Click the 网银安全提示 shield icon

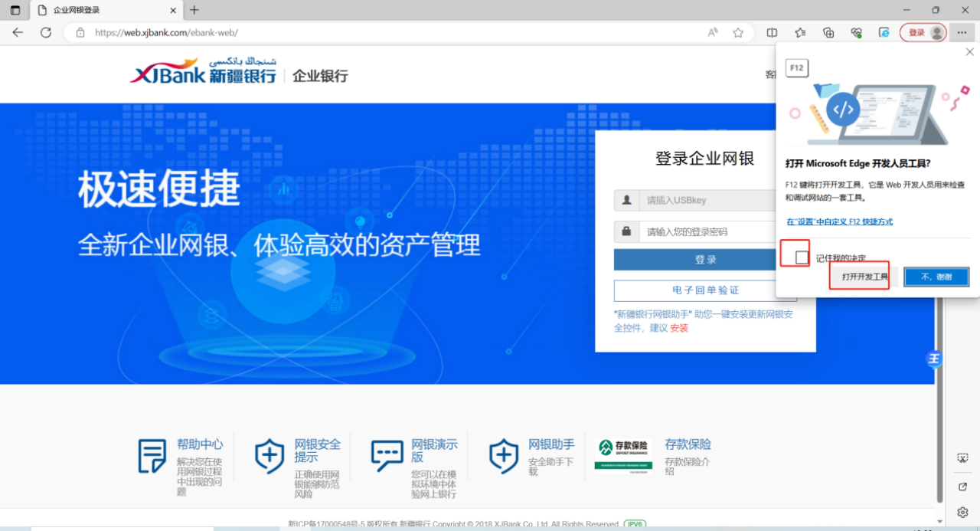pyautogui.click(x=269, y=457)
